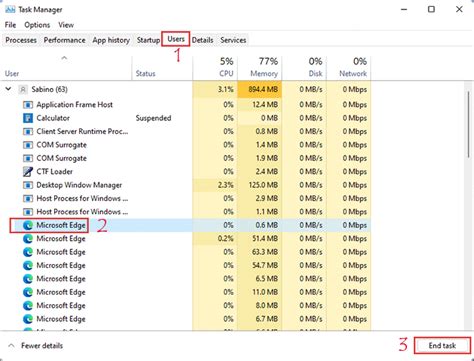This screenshot has width=474, height=361.
Task: Select the Desktop Window Manager row
Action: (186, 185)
